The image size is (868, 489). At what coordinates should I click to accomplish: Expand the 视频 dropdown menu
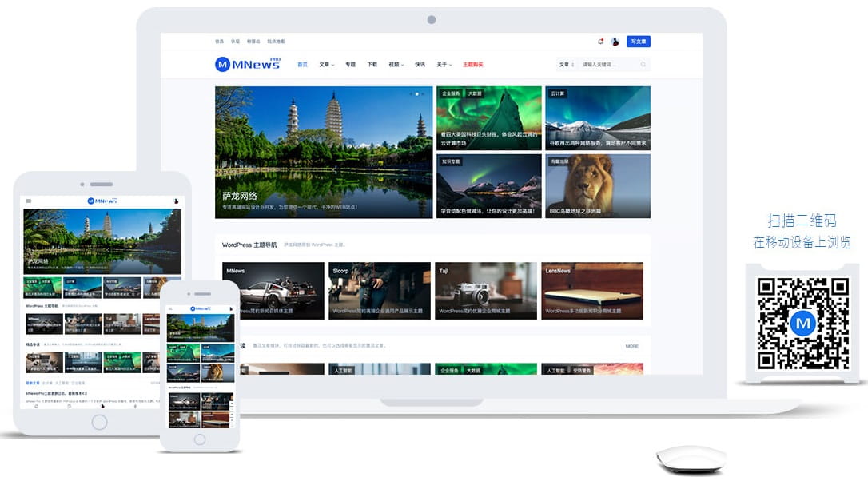coord(396,64)
